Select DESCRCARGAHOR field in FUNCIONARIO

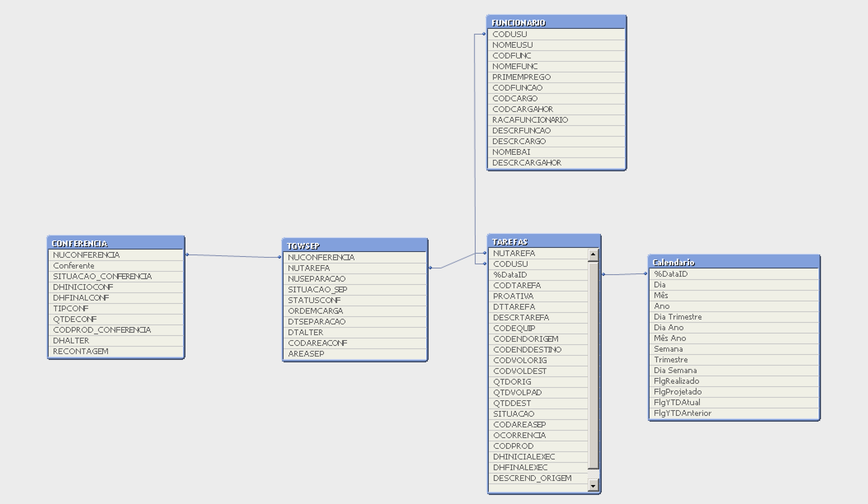click(527, 163)
